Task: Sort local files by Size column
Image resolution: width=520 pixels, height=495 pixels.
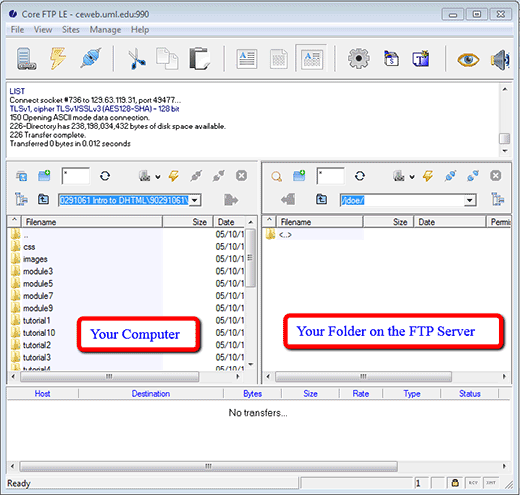Action: pyautogui.click(x=188, y=222)
